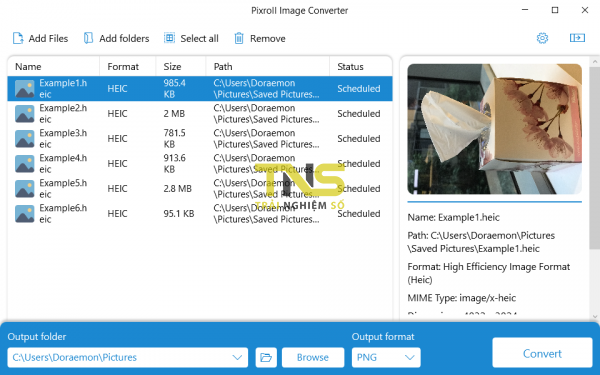Open the output folder icon button

click(266, 357)
